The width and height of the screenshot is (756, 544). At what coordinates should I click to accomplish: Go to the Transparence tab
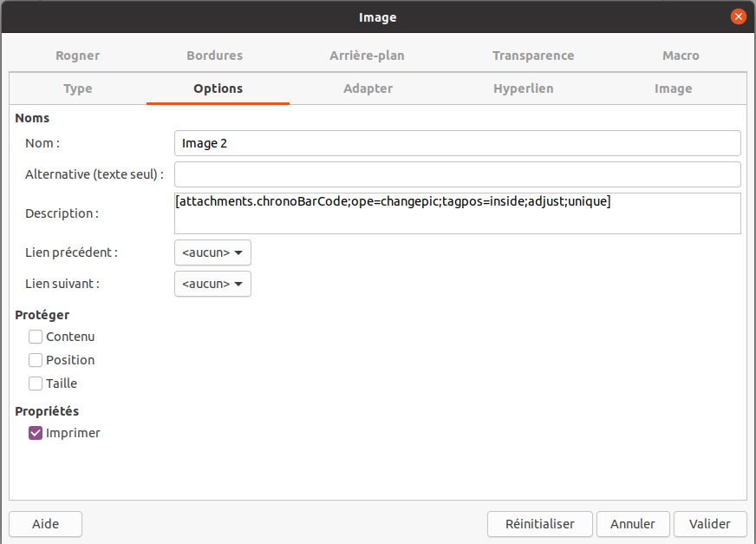point(533,56)
